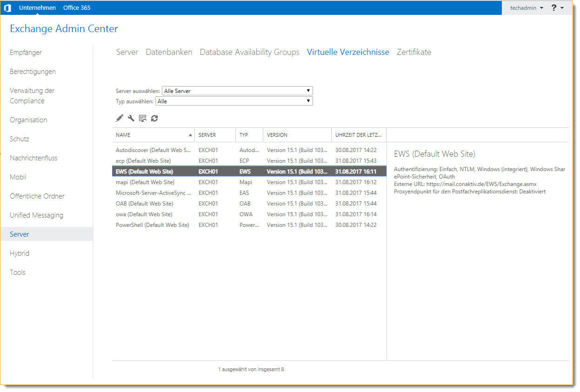The width and height of the screenshot is (580, 392).
Task: Select the owa (Default Web Site) row
Action: click(144, 214)
